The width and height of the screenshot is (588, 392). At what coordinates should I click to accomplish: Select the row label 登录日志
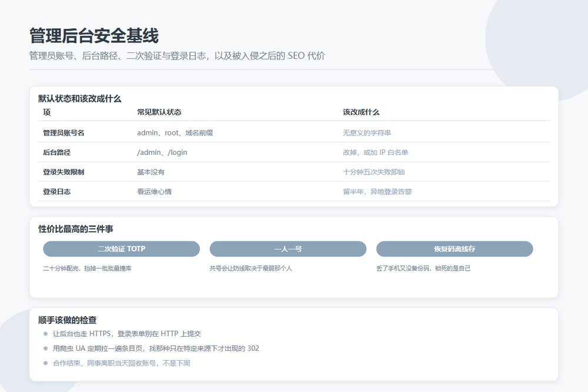56,191
